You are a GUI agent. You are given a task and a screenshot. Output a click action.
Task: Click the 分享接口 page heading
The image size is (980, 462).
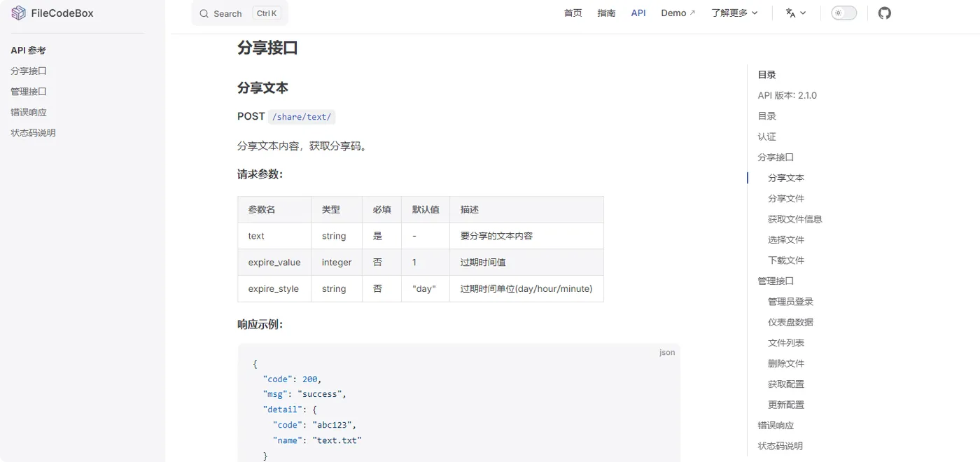(267, 48)
